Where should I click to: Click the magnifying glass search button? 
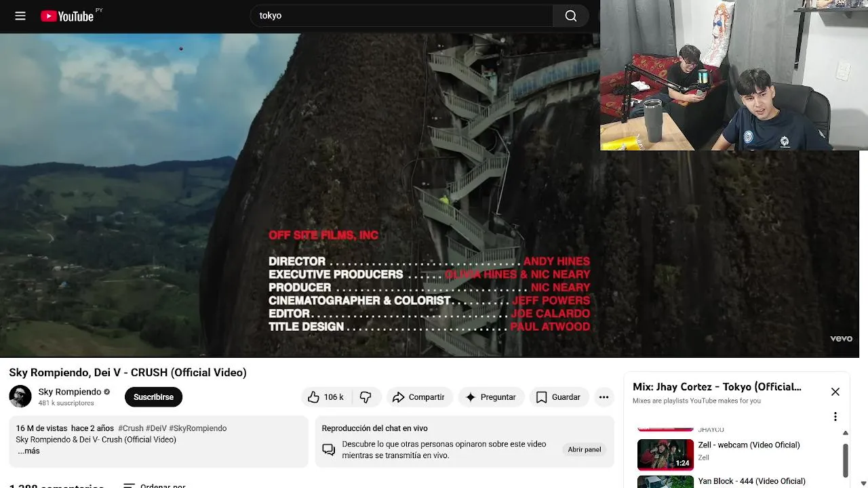click(571, 16)
